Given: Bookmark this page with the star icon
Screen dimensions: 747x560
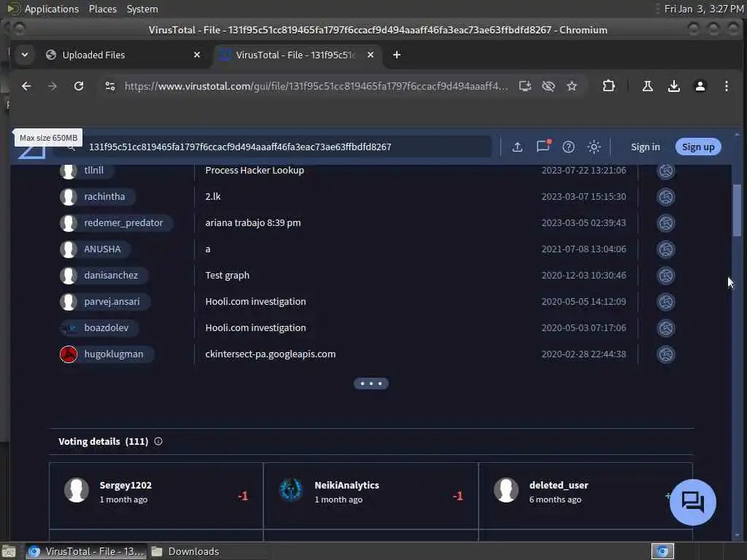Looking at the screenshot, I should pyautogui.click(x=572, y=86).
